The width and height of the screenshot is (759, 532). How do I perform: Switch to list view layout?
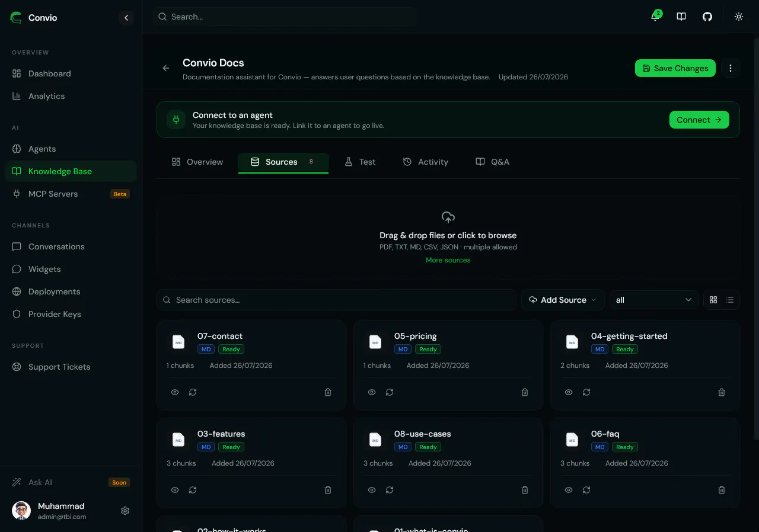(730, 300)
